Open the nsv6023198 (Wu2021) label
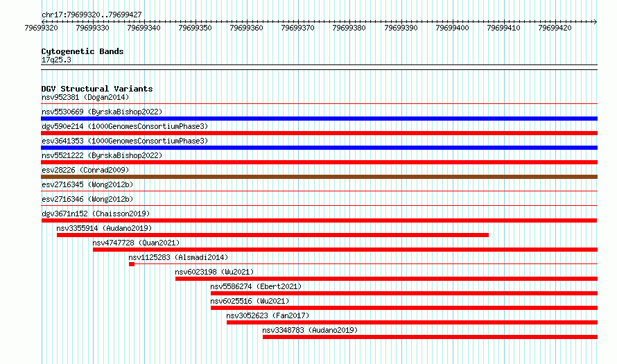 click(x=214, y=272)
